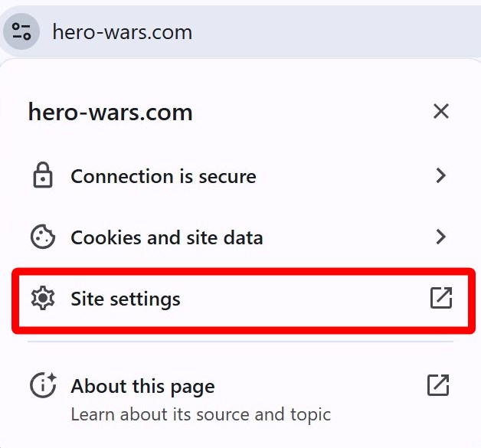Click blank space in Site settings row
Image resolution: width=481 pixels, height=448 pixels.
(x=306, y=299)
